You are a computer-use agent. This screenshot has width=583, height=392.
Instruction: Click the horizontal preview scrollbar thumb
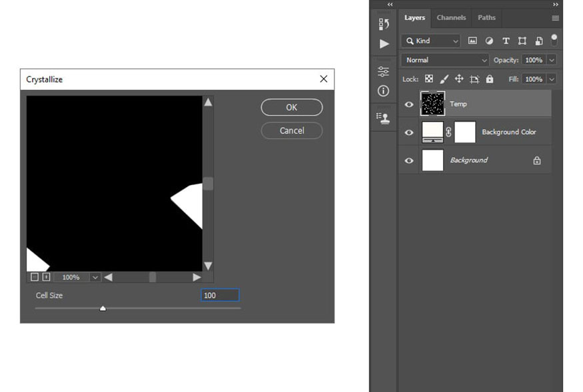point(153,277)
